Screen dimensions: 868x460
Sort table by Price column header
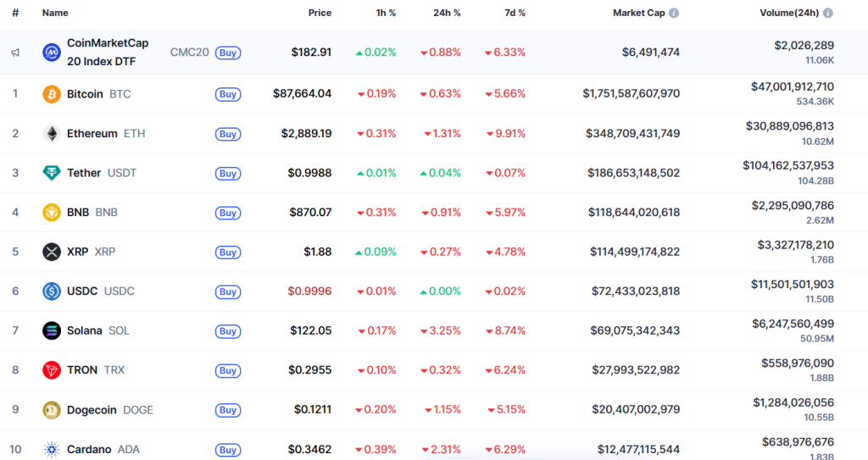[x=320, y=14]
